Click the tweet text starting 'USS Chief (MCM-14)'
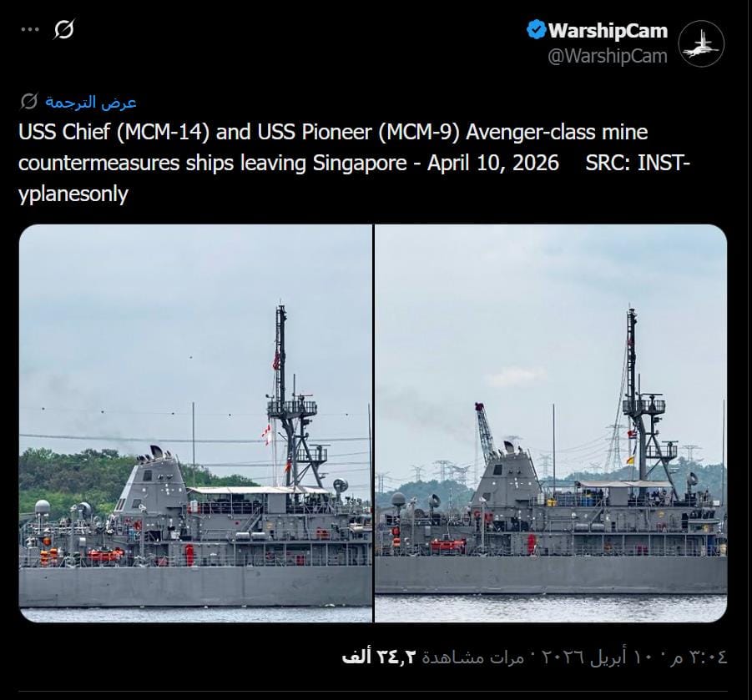The width and height of the screenshot is (752, 700). pos(354,163)
